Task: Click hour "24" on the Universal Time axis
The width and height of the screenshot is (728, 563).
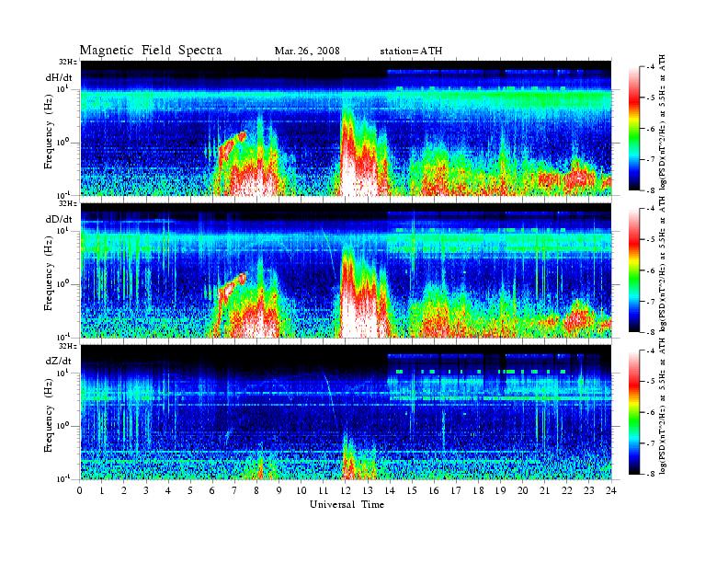Action: (611, 490)
